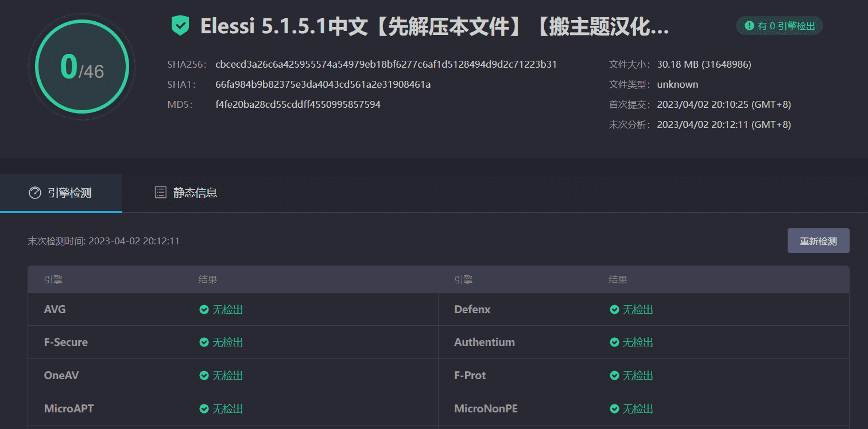The image size is (868, 429).
Task: Click the Defenx engine name
Action: 472,310
